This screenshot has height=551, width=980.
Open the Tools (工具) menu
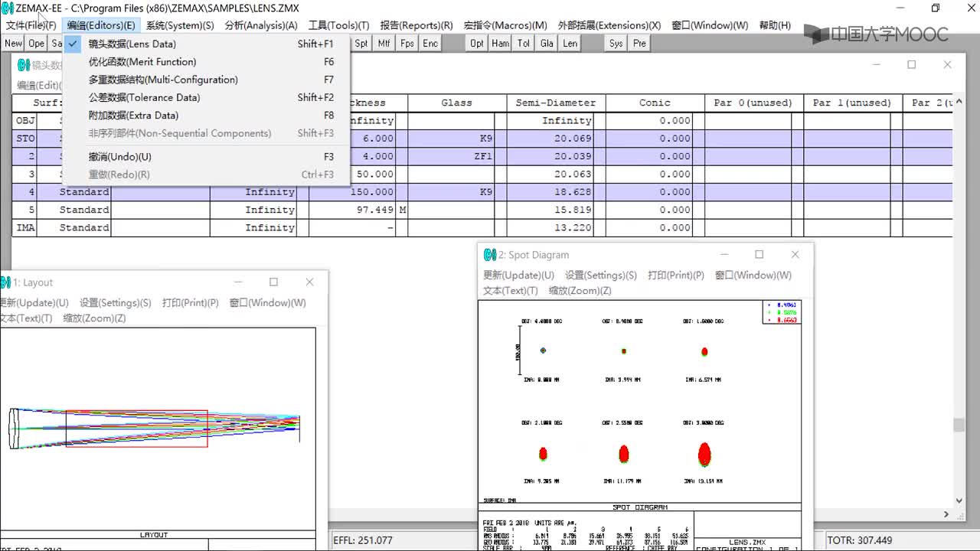tap(338, 25)
